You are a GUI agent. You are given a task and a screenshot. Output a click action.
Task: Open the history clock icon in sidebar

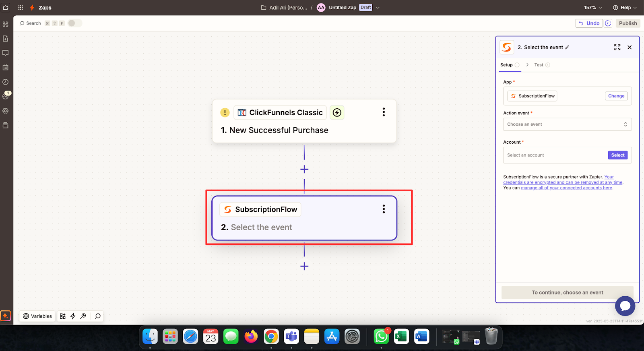click(x=6, y=82)
